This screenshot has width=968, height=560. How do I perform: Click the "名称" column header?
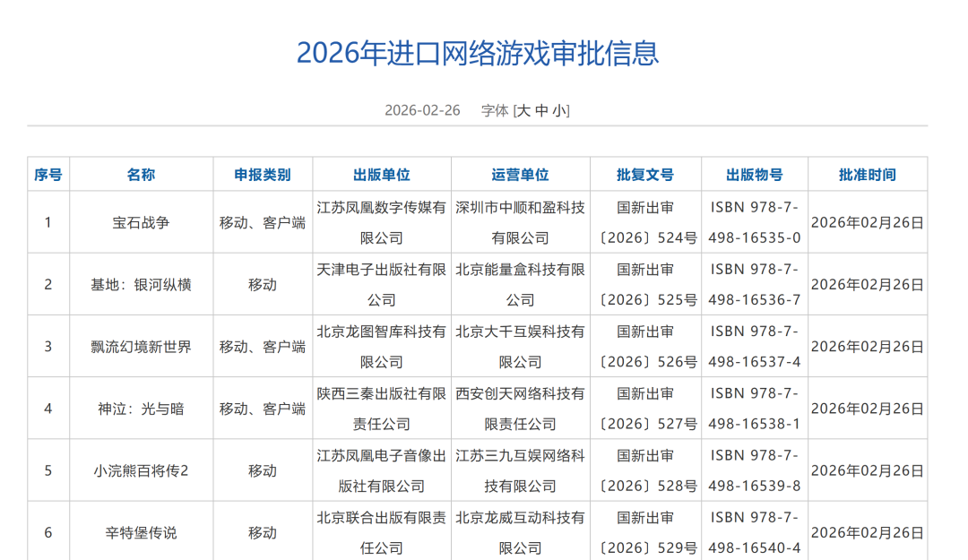[x=142, y=174]
